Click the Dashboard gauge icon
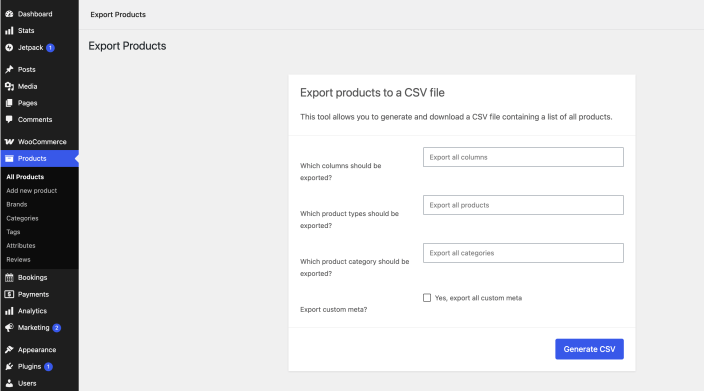 click(x=9, y=14)
